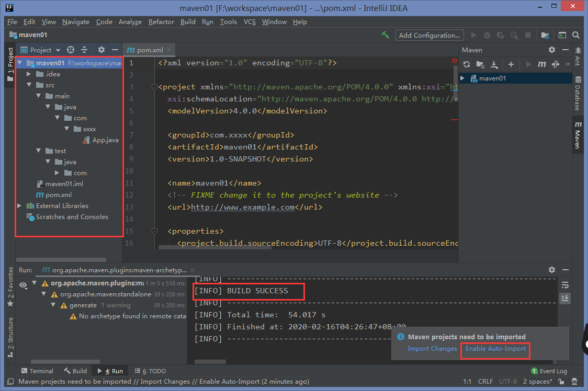Open the Refactor menu
This screenshot has height=391, width=588.
coord(161,21)
